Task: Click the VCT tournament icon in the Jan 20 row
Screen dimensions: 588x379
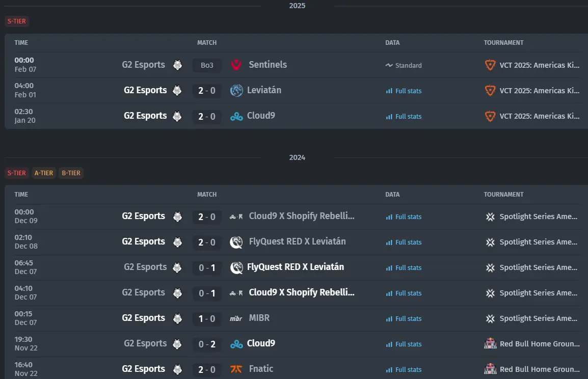Action: (x=490, y=116)
